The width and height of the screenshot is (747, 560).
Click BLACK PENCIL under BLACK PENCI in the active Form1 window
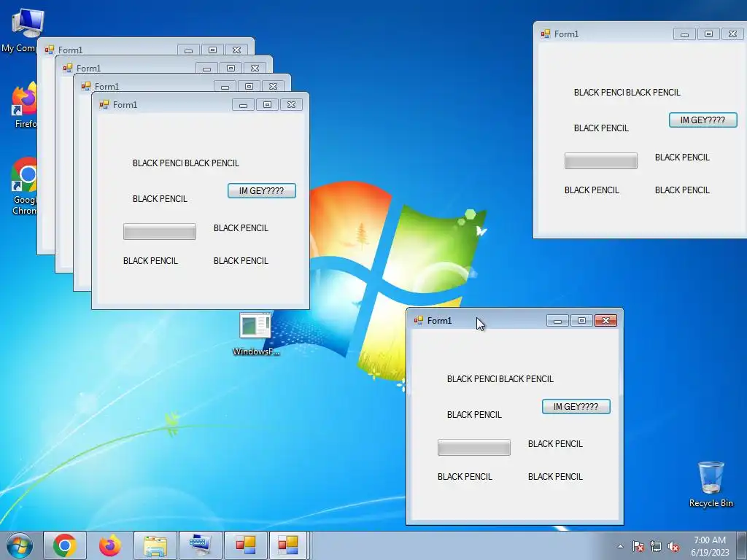[x=474, y=415]
